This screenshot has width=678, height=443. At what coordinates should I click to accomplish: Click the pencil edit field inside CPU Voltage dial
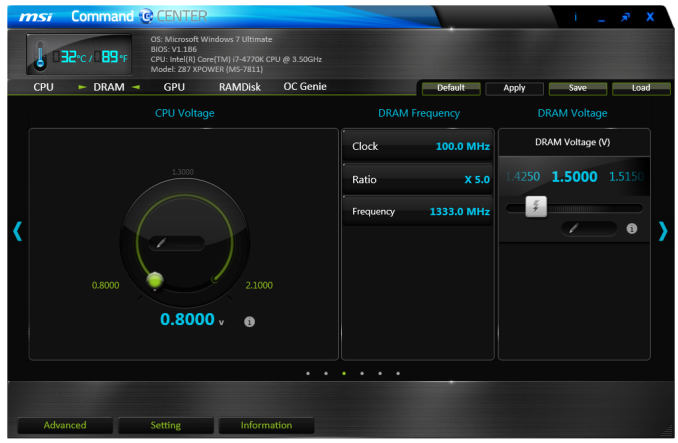coord(177,243)
